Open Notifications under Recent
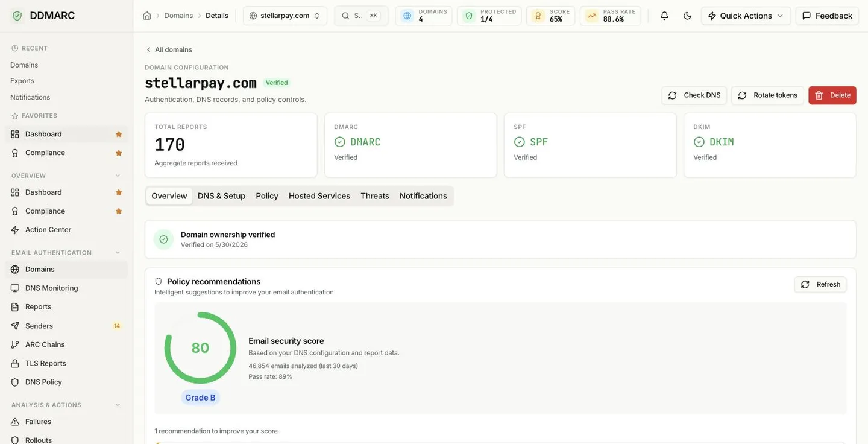 point(30,97)
